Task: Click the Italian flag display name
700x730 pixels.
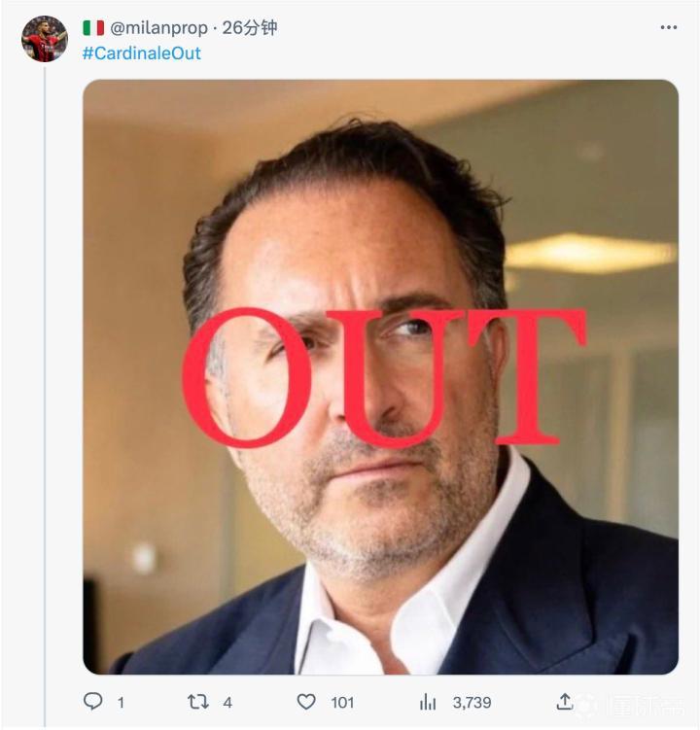Action: [93, 27]
